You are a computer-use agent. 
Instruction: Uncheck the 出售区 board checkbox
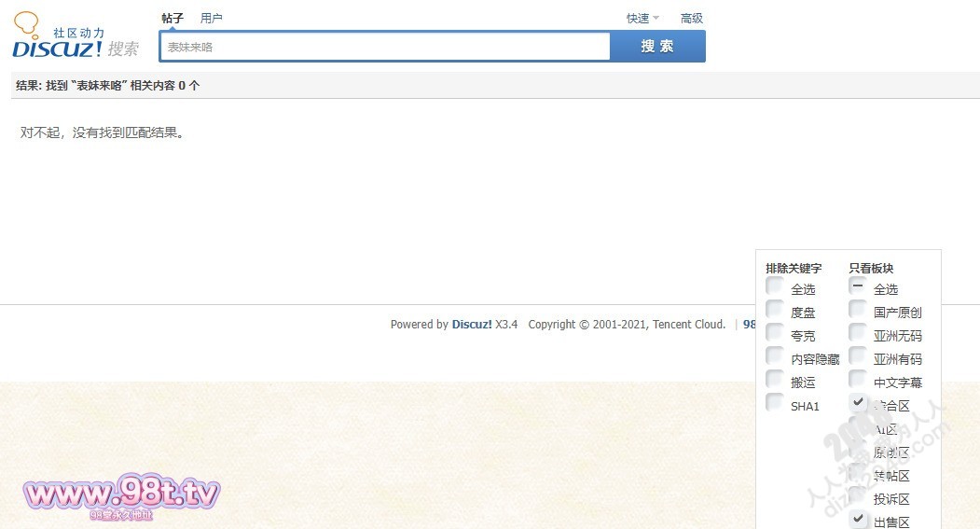[x=858, y=519]
